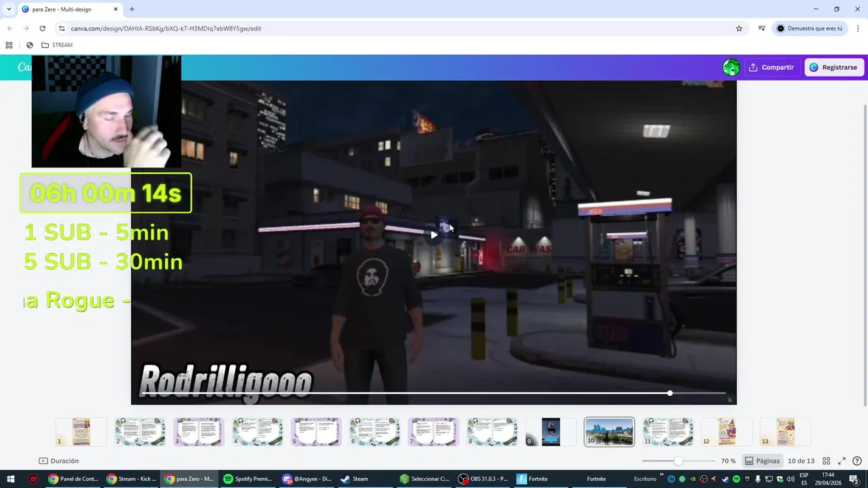868x488 pixels.
Task: Open the green user avatar in Canva header
Action: click(731, 67)
